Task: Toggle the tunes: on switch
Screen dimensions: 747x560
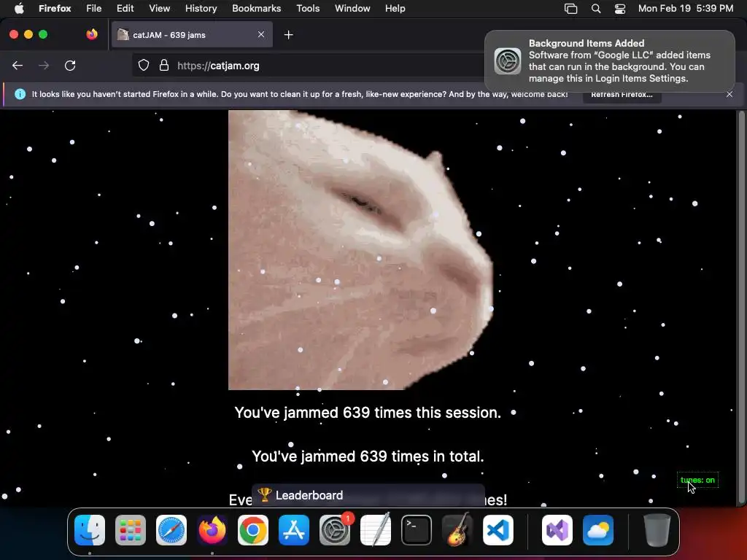Action: 697,480
